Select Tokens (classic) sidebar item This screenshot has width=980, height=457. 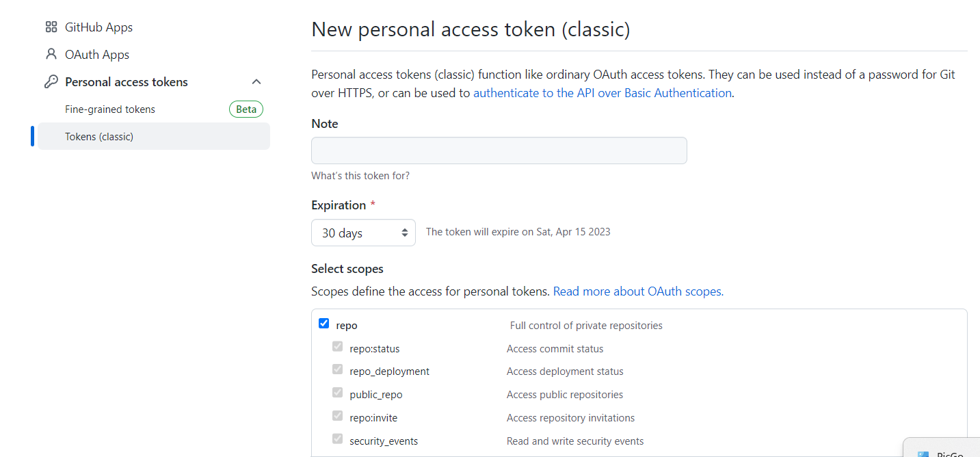[154, 136]
